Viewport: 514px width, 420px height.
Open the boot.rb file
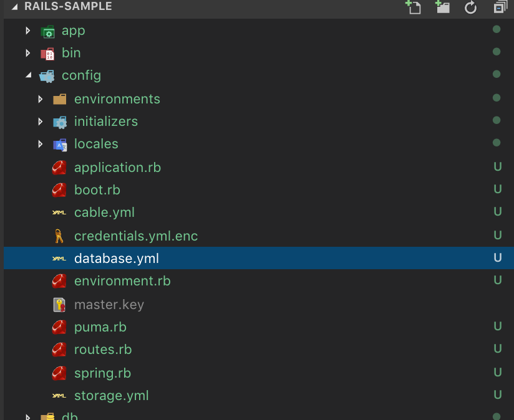97,189
